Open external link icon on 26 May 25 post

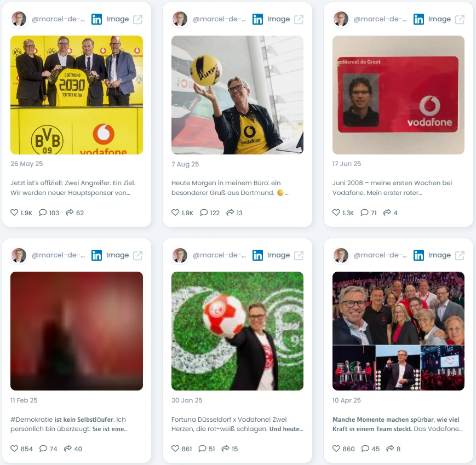pyautogui.click(x=138, y=19)
